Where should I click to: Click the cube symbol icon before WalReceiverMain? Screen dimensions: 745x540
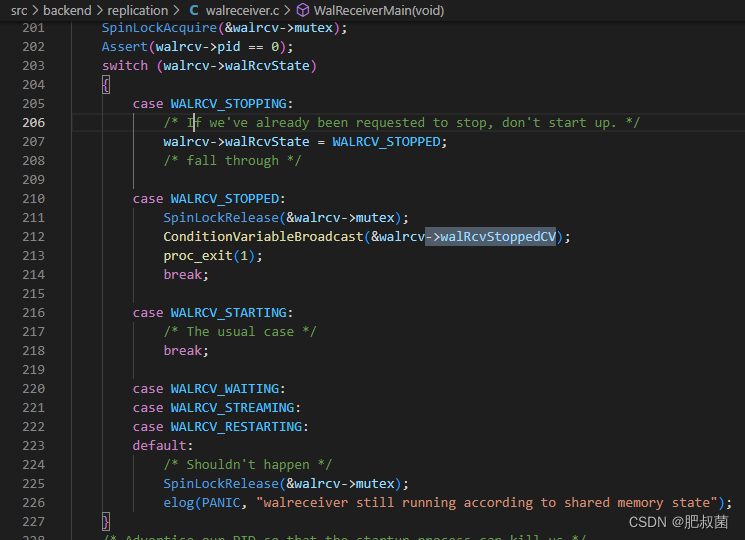303,10
